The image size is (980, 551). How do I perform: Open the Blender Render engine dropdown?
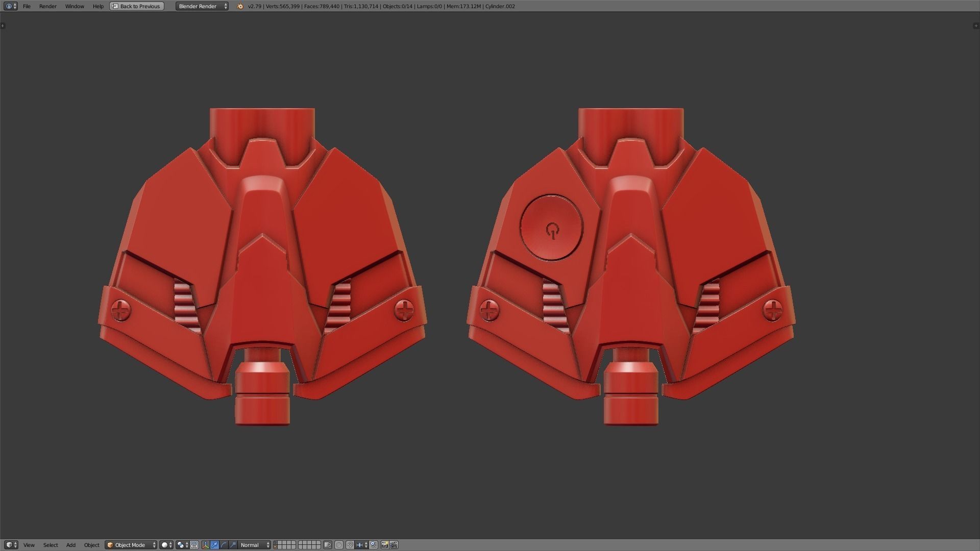coord(202,6)
